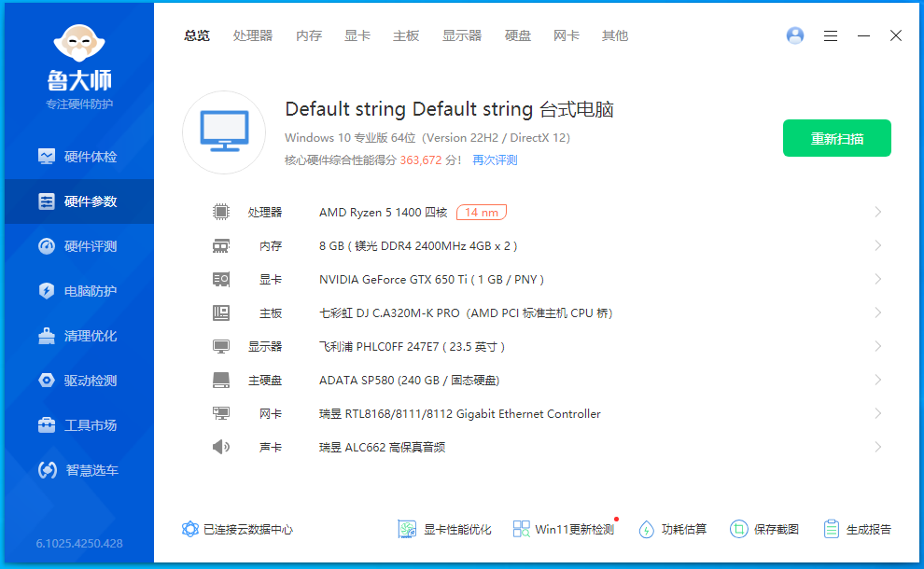Select 硬件评测 benchmark sidebar item
The height and width of the screenshot is (569, 924).
coord(78,246)
